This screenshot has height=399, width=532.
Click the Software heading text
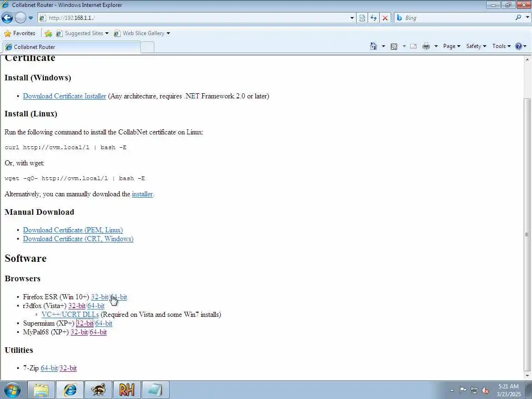(25, 258)
